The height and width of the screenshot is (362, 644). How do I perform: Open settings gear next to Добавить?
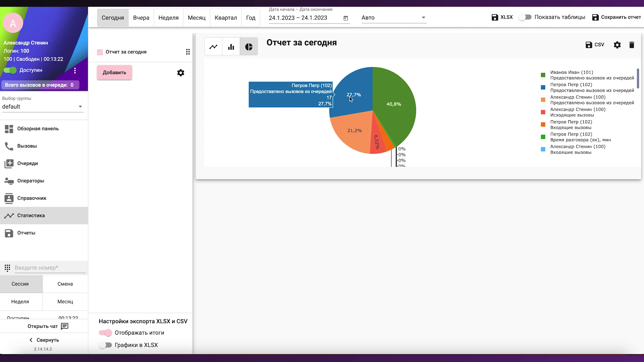coord(181,73)
